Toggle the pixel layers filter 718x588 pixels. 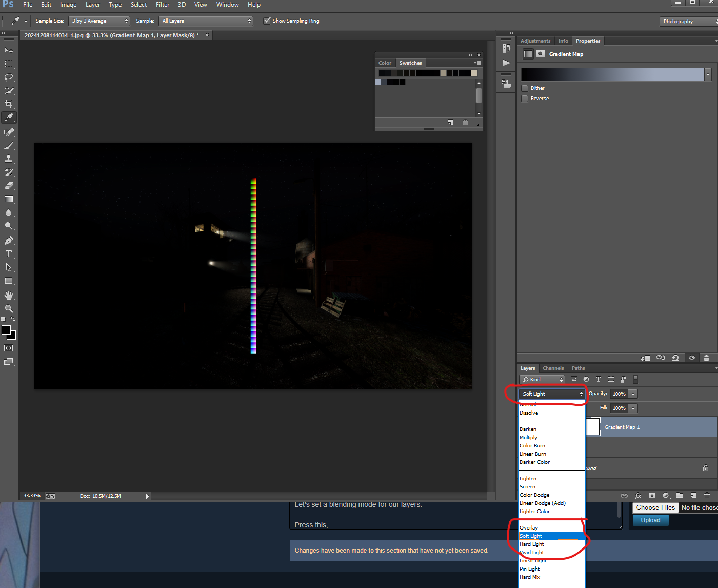click(x=574, y=380)
